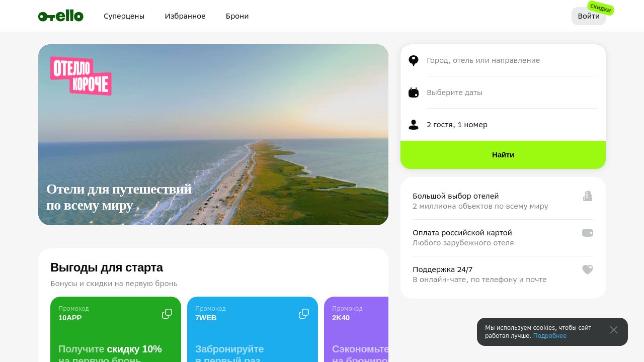The height and width of the screenshot is (362, 644).
Task: Close the cookies notification
Action: pyautogui.click(x=614, y=330)
